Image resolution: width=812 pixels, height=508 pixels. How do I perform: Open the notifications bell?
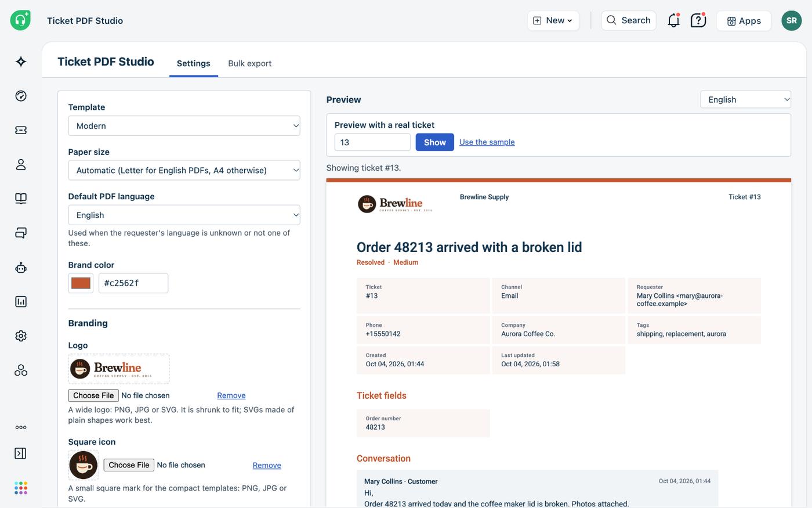pyautogui.click(x=673, y=20)
